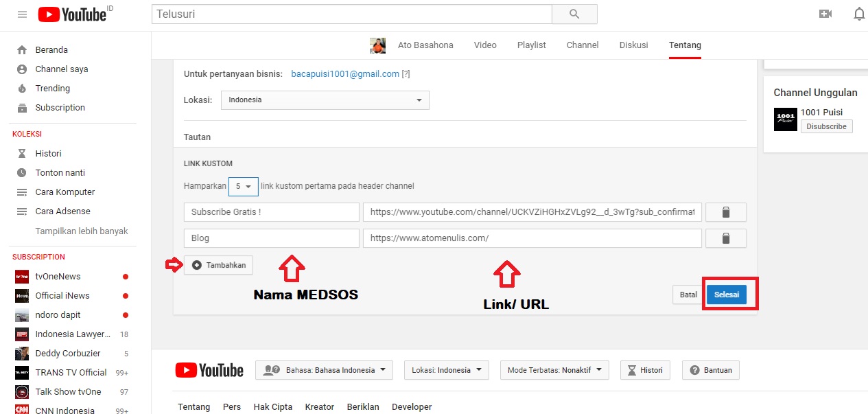The image size is (868, 414).
Task: Delete the Subscribe Gratis link row
Action: click(726, 212)
